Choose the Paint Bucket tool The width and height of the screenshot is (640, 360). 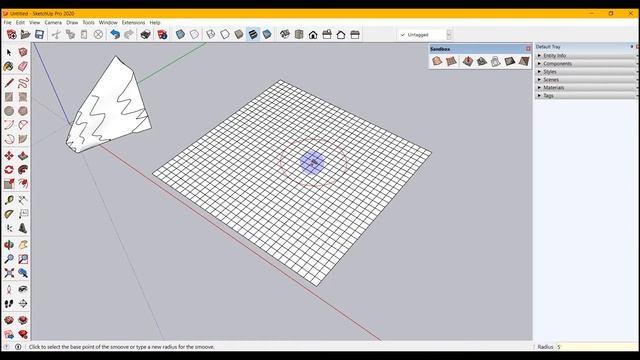9,66
